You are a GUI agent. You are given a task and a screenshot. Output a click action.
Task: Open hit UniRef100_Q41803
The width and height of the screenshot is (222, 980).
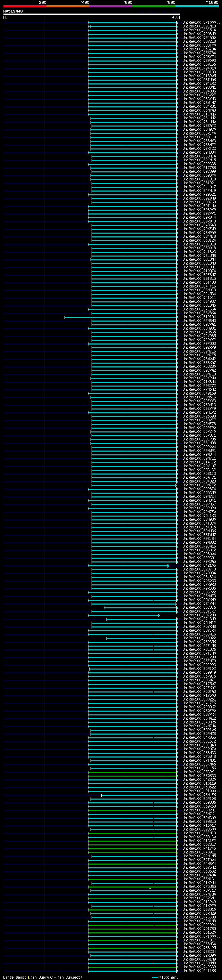coord(199,252)
